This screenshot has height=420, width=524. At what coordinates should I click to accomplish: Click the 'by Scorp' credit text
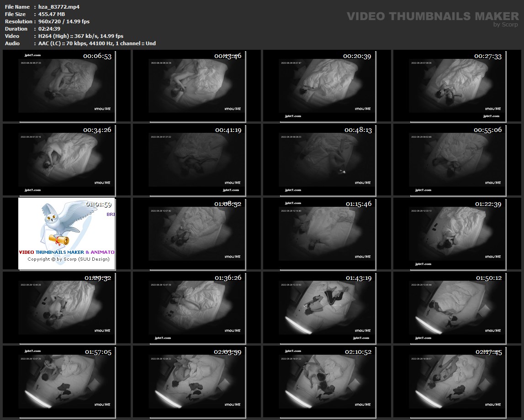click(505, 25)
